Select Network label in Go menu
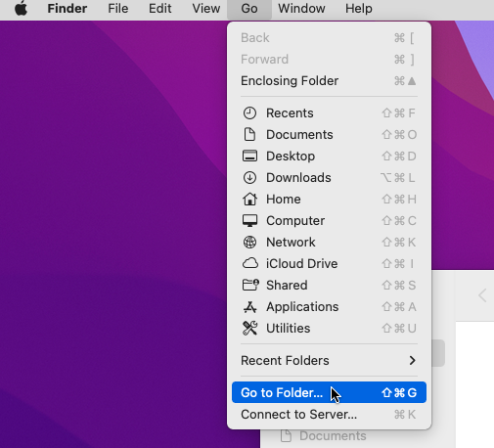This screenshot has width=494, height=448. pos(291,243)
